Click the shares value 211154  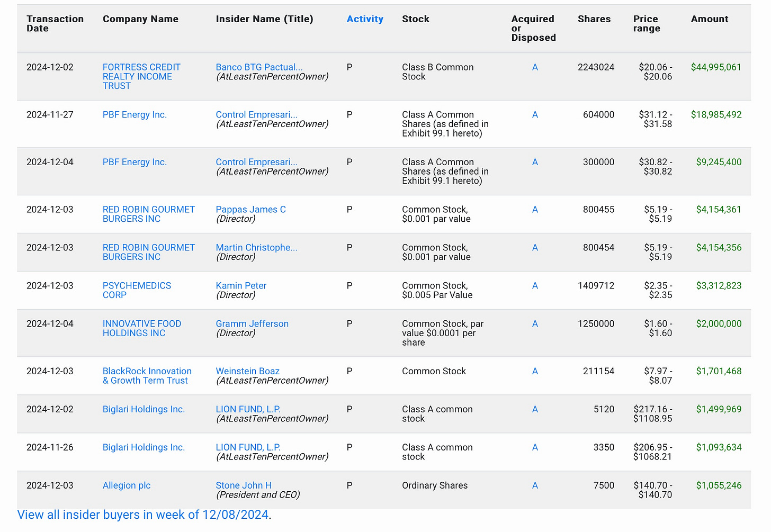(599, 372)
